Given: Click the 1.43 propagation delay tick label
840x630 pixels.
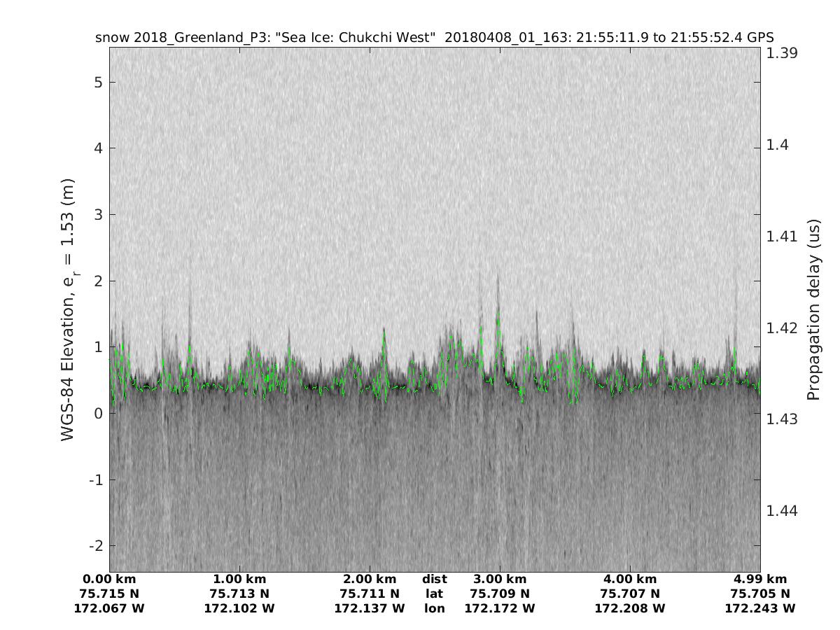Looking at the screenshot, I should coord(783,419).
